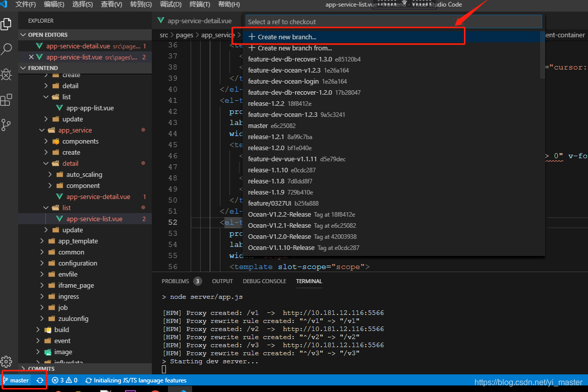This screenshot has width=588, height=392.
Task: Click Initializing JS/TS language features status
Action: tap(136, 380)
